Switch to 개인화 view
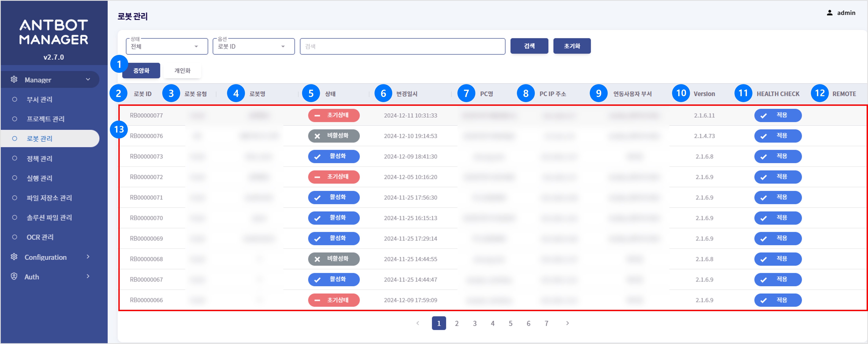 coord(182,70)
